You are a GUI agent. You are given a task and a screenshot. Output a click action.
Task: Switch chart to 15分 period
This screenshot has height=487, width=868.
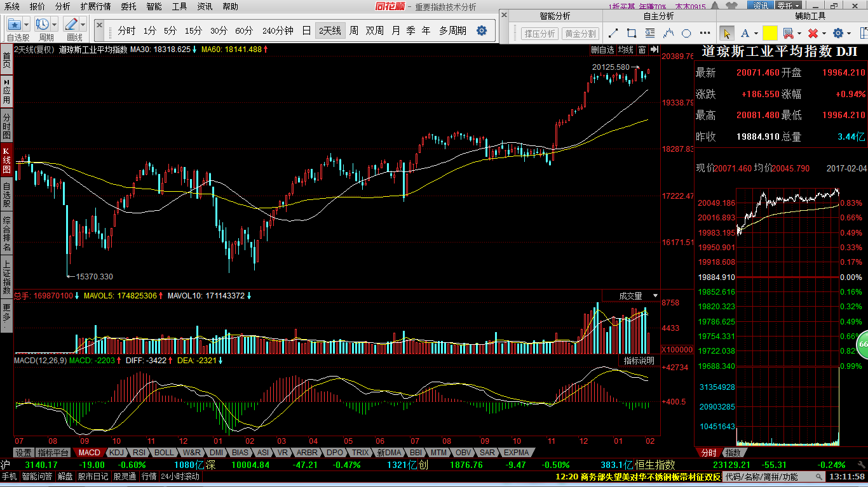pyautogui.click(x=194, y=30)
